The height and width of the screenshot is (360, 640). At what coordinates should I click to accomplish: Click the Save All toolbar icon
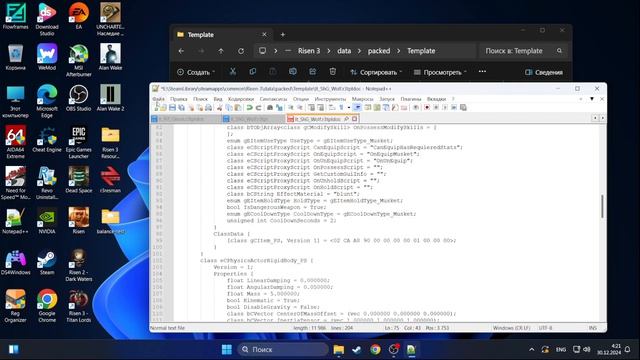coord(181,107)
